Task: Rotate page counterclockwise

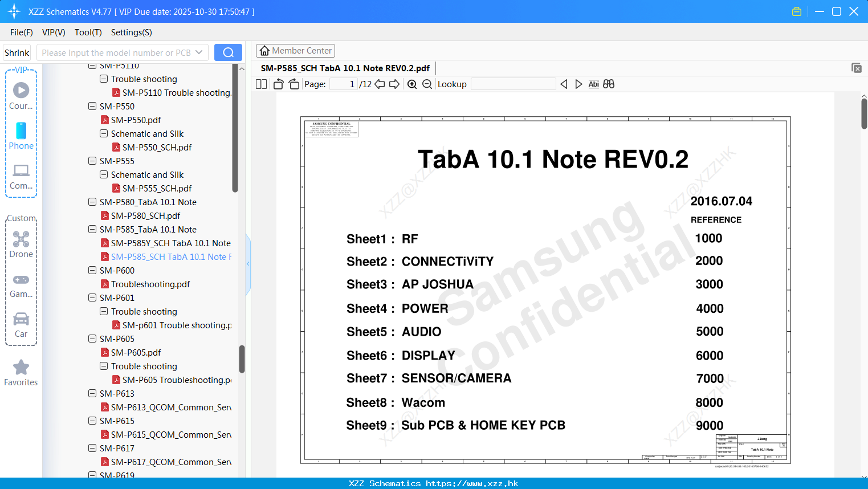Action: (x=278, y=84)
